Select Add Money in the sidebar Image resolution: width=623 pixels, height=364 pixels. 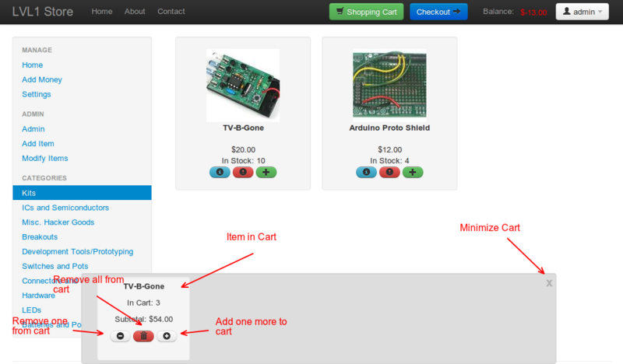pyautogui.click(x=42, y=79)
